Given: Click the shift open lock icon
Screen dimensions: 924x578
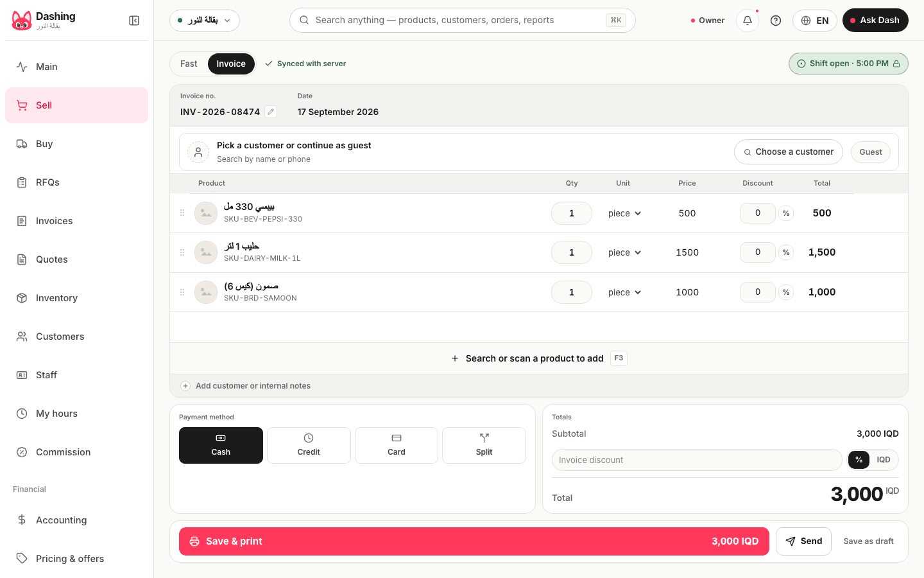Looking at the screenshot, I should [x=896, y=64].
